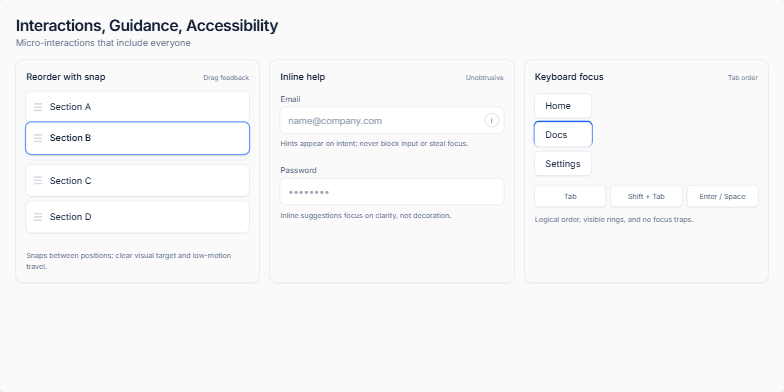The image size is (784, 392).
Task: Open the info hint icon in Email field
Action: pyautogui.click(x=492, y=120)
